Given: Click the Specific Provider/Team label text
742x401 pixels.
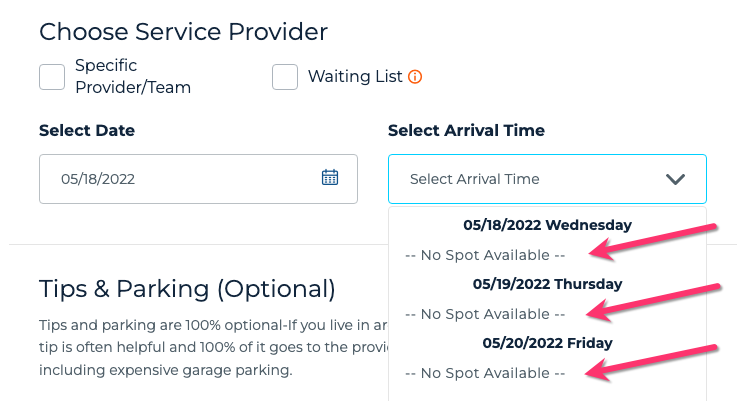Looking at the screenshot, I should pos(132,77).
